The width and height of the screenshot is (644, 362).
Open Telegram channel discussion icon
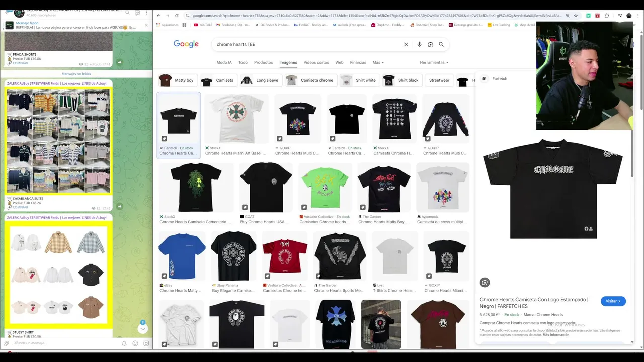point(137,13)
